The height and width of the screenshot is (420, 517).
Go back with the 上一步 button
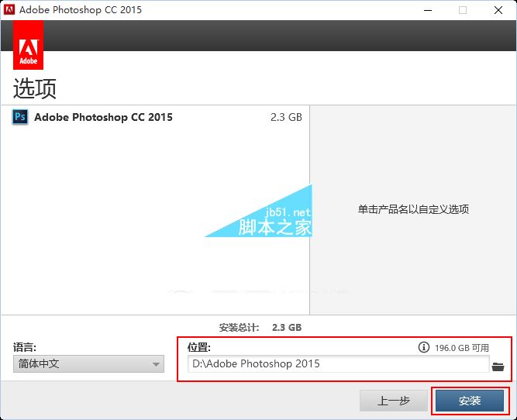point(393,401)
